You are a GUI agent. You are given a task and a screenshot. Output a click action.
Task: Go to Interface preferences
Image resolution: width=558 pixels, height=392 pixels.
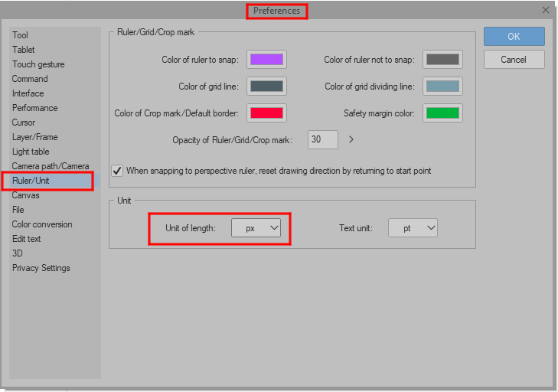point(28,93)
